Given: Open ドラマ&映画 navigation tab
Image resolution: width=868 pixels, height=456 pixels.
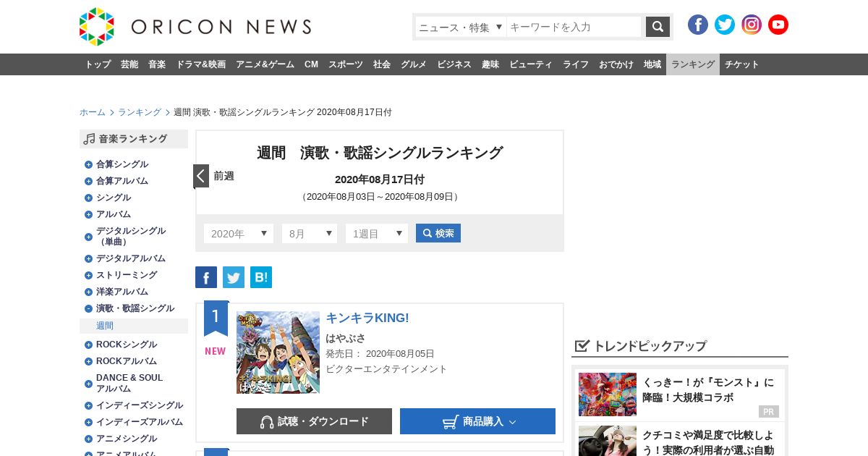Looking at the screenshot, I should click(200, 64).
